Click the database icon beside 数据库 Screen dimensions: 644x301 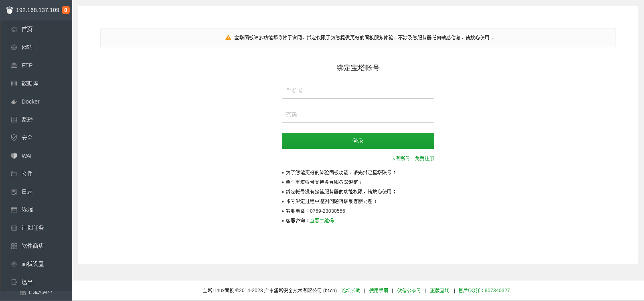[x=14, y=83]
